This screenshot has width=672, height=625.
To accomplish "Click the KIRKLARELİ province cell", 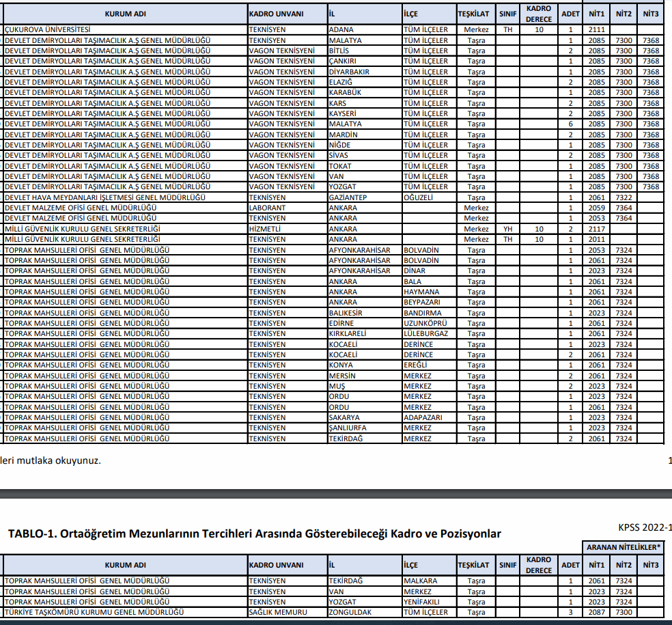I will (365, 333).
